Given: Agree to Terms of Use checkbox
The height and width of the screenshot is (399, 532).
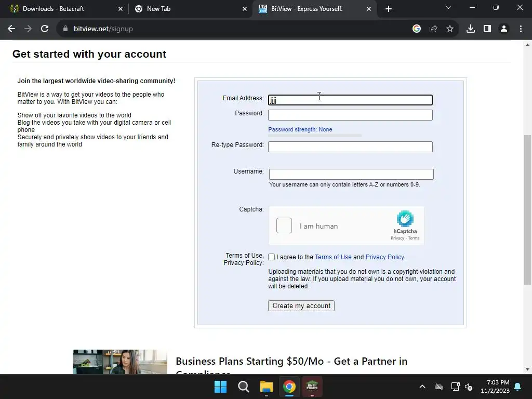Looking at the screenshot, I should (271, 257).
